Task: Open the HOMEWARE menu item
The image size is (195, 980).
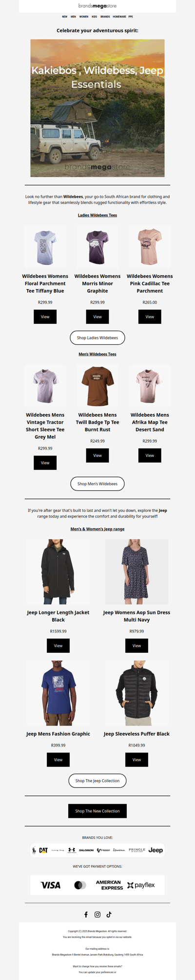Action: click(x=119, y=17)
